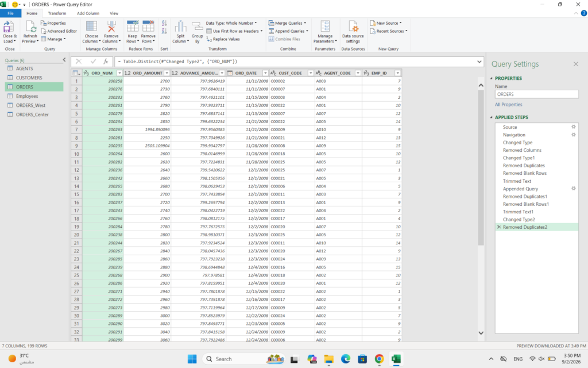Click the Close & Load icon
This screenshot has height=368, width=588.
tap(7, 26)
